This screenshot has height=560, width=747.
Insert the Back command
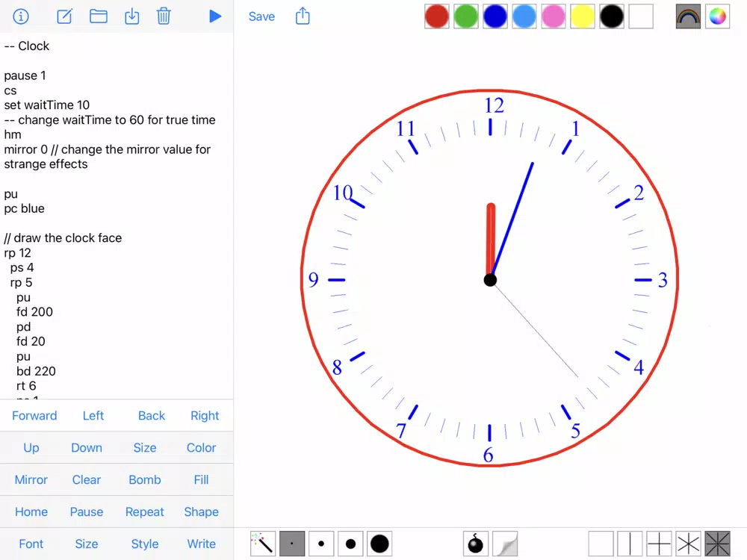pos(152,416)
